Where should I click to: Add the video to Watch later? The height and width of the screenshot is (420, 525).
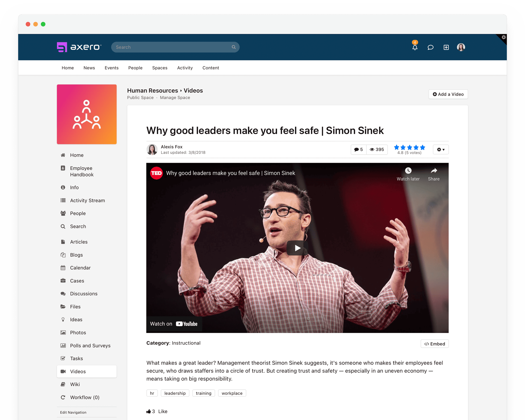pyautogui.click(x=408, y=170)
